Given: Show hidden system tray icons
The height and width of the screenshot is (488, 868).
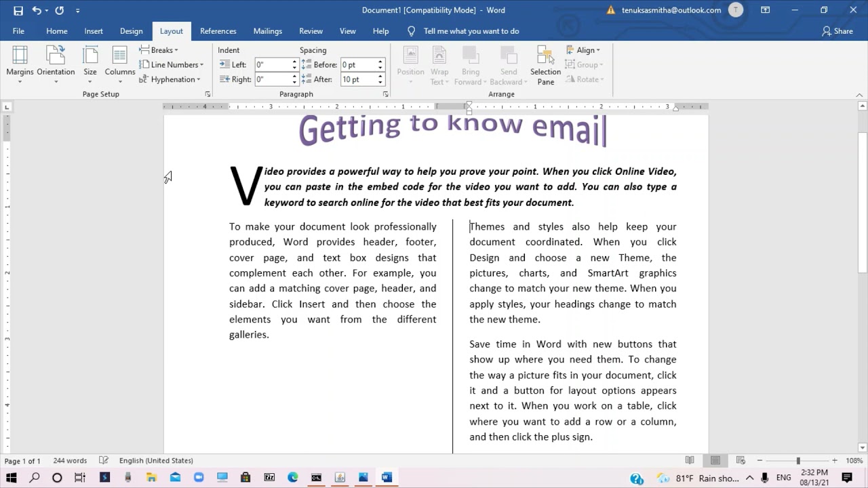Looking at the screenshot, I should 749,479.
